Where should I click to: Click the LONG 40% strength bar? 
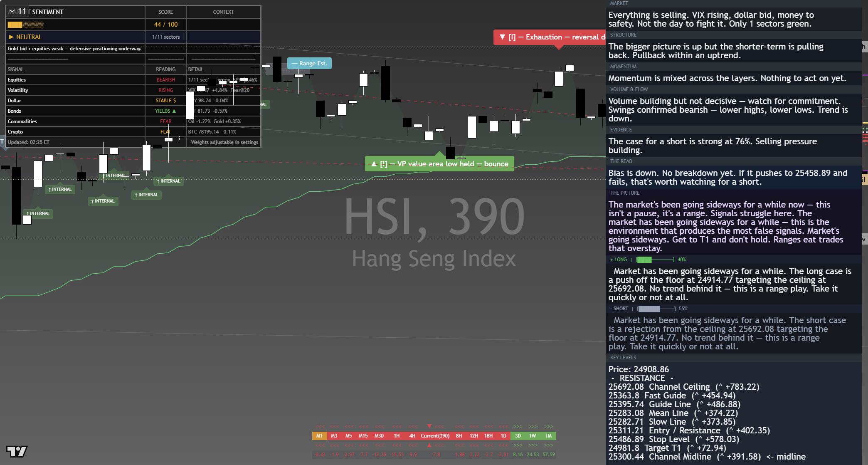[656, 260]
